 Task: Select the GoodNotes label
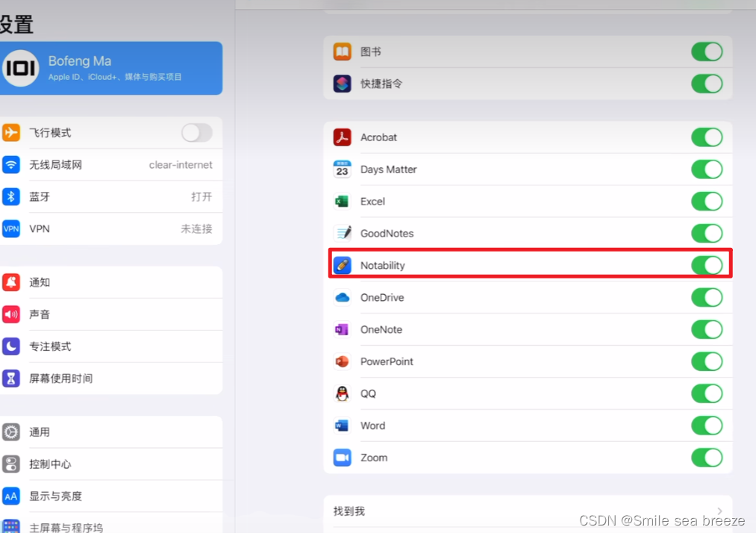click(387, 234)
